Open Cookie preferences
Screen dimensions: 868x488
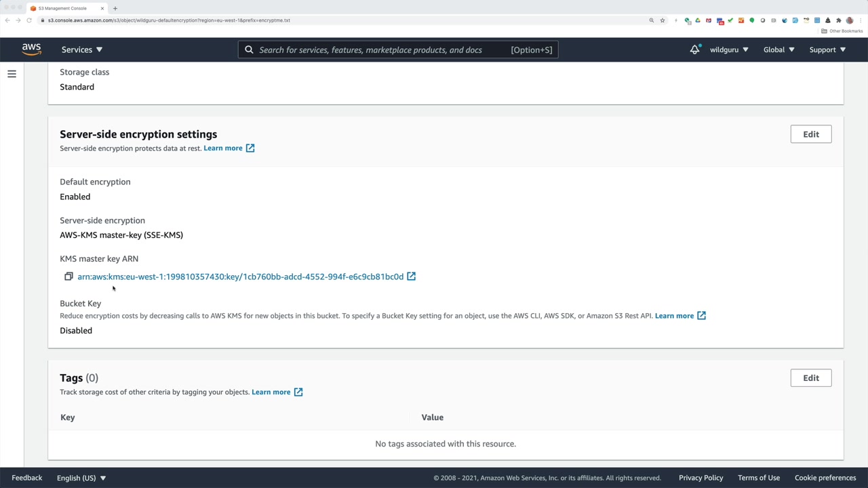point(825,478)
